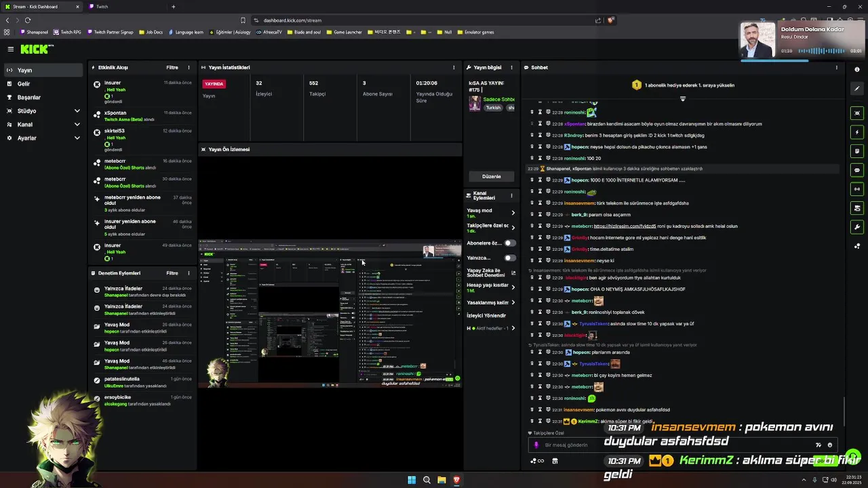Click username hopecn on '1000 E 1000' message
This screenshot has width=868, height=488.
pos(580,180)
